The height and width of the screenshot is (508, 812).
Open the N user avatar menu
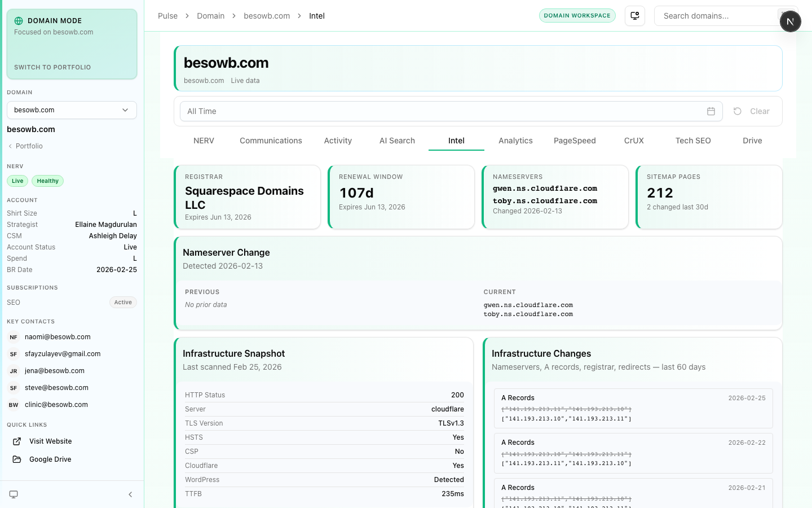click(790, 21)
